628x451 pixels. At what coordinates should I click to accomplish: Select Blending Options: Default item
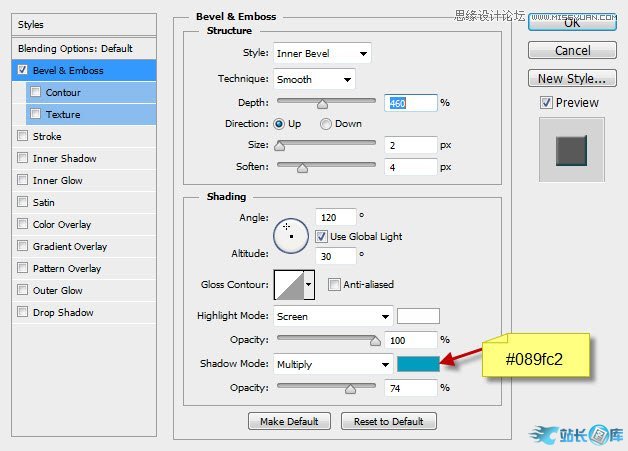(x=75, y=48)
